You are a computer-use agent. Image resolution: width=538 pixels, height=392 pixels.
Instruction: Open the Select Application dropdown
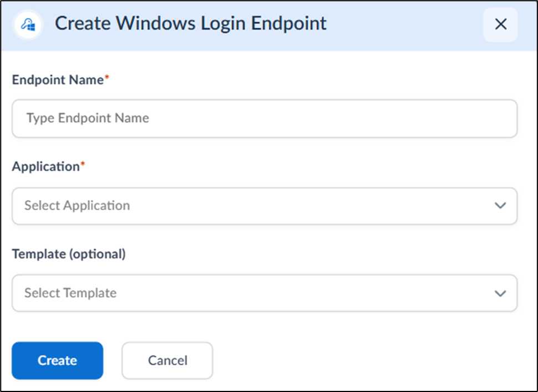[x=265, y=206]
